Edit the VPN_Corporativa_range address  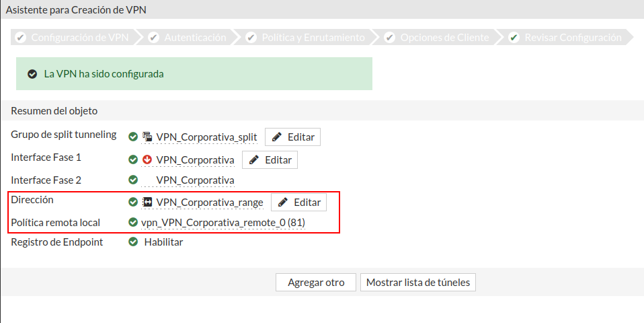coord(298,202)
